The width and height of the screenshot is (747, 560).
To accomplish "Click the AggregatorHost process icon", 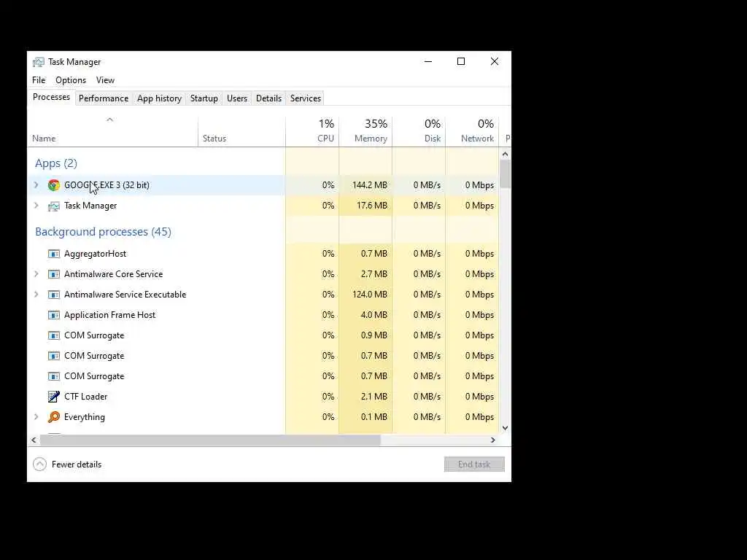I will click(x=54, y=254).
